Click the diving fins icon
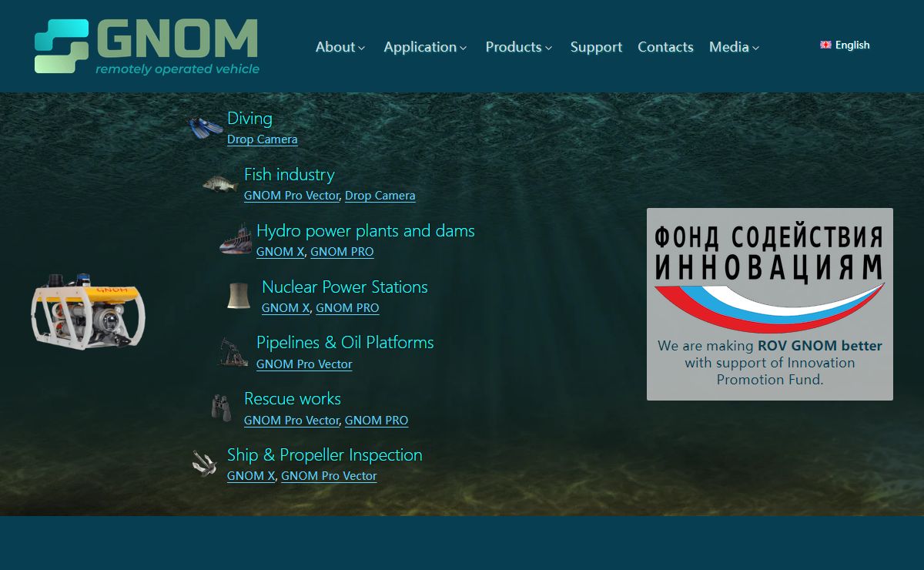The image size is (924, 570). point(206,129)
